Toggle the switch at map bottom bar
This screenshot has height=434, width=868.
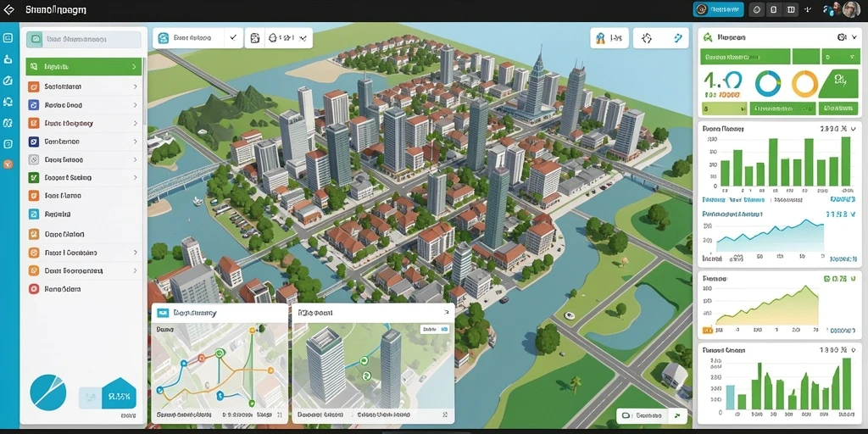click(x=626, y=415)
